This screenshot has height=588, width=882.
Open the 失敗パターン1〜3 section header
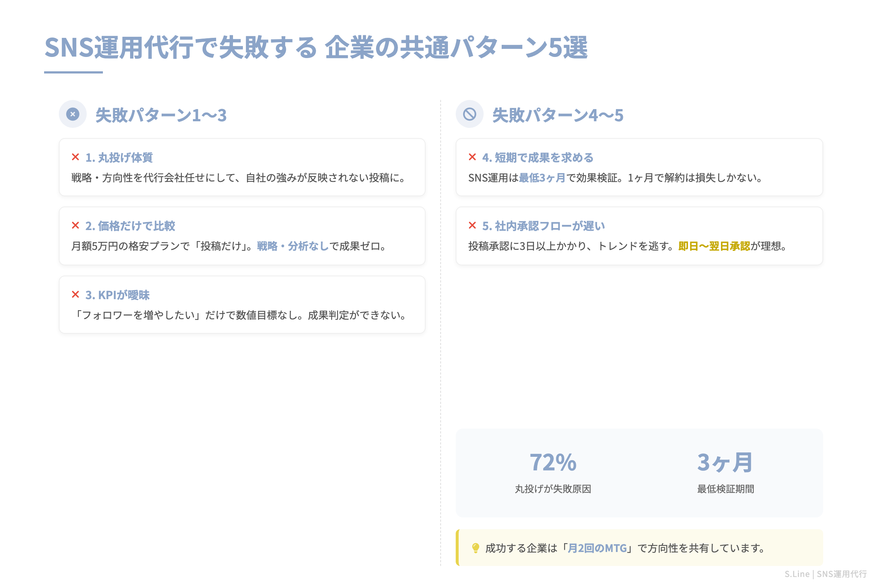tap(161, 115)
